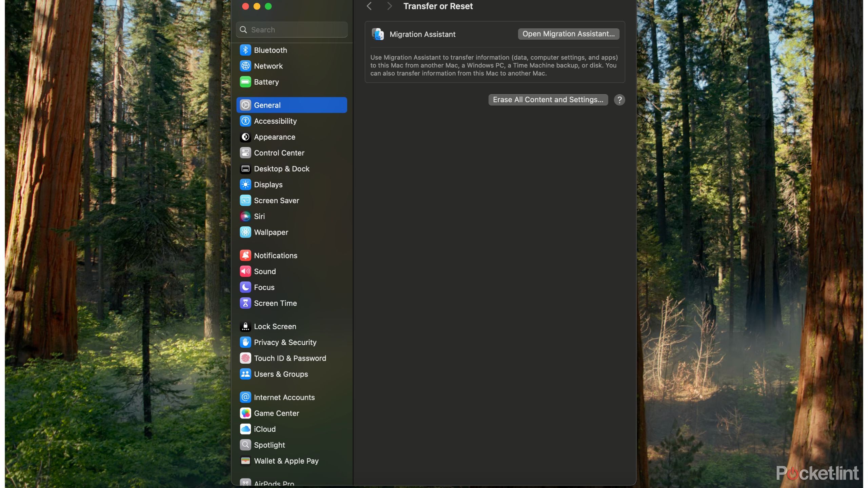Open Internet Accounts at-sign icon
This screenshot has width=868, height=488.
tap(245, 397)
